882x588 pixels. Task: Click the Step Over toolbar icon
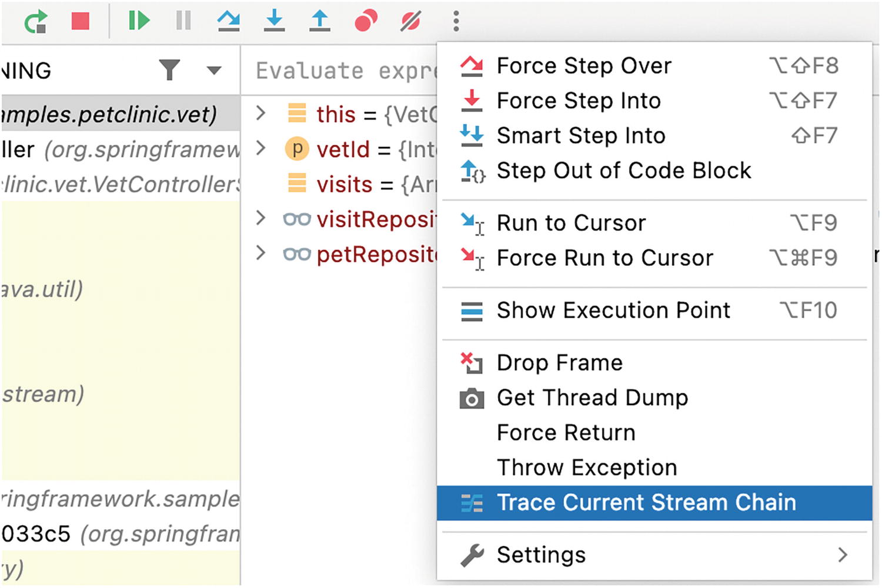228,21
